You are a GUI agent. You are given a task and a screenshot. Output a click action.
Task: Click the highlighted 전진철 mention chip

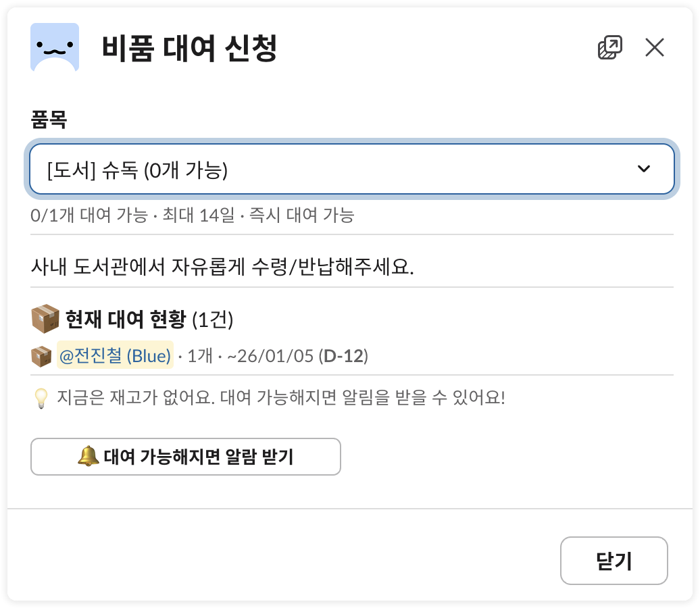tap(112, 355)
